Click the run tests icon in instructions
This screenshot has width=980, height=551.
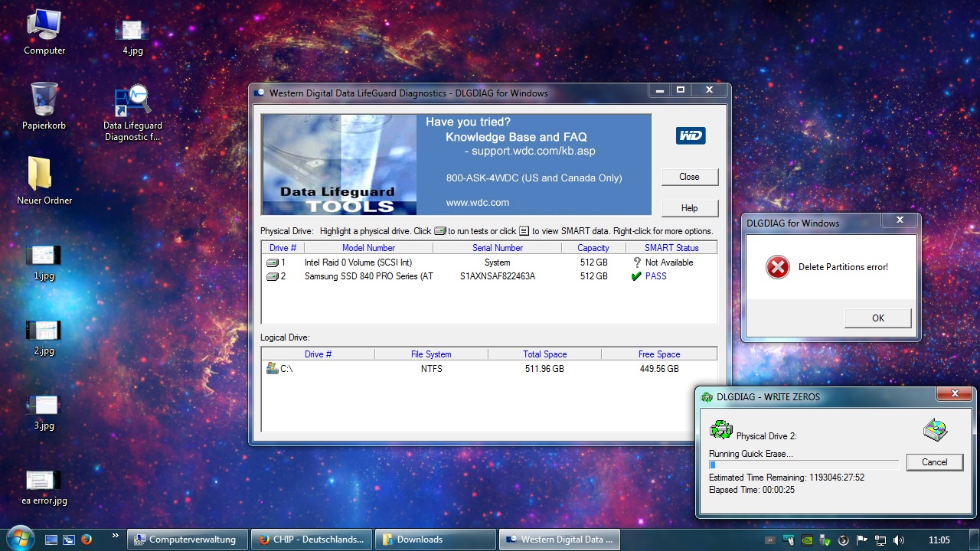tap(440, 231)
